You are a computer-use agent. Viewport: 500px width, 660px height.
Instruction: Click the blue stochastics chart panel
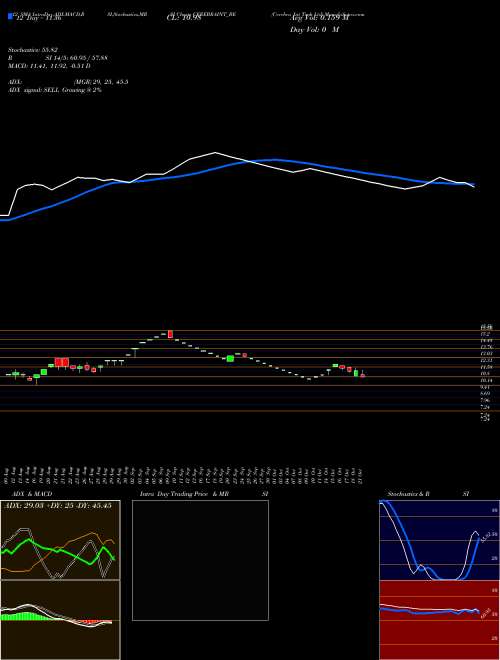coord(439,540)
